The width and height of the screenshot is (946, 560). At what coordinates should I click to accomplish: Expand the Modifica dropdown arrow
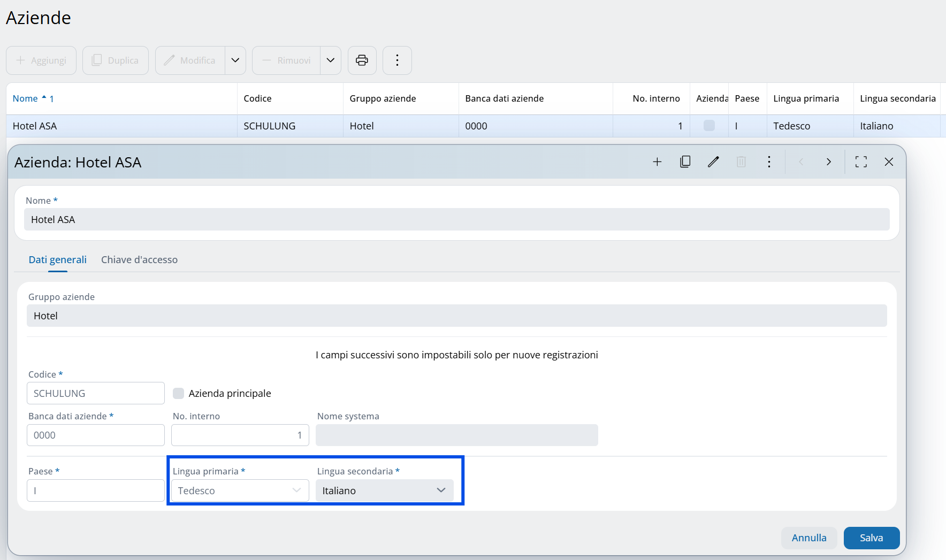235,60
